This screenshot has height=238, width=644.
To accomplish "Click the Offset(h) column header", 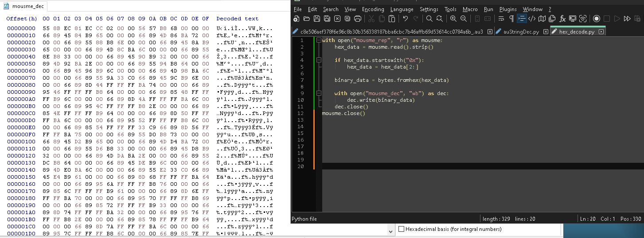I will (22, 19).
